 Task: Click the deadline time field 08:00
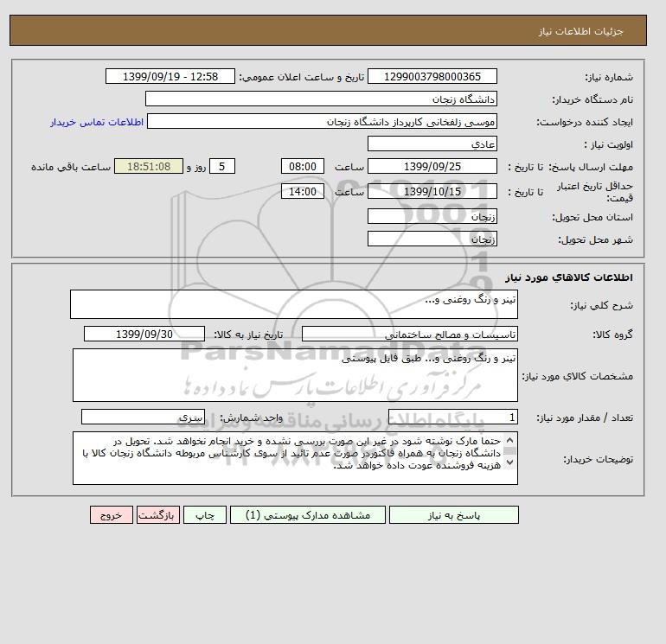coord(303,167)
